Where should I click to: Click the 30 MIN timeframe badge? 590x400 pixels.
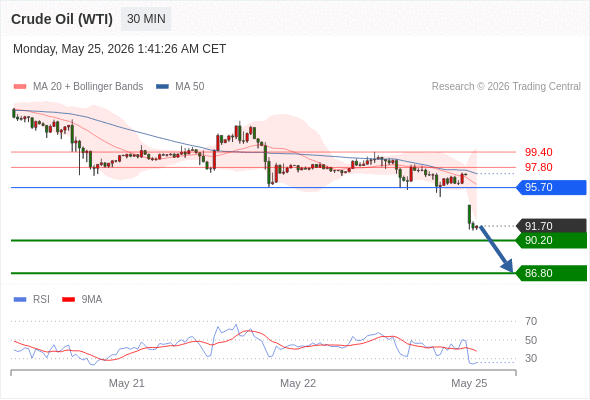pos(146,19)
